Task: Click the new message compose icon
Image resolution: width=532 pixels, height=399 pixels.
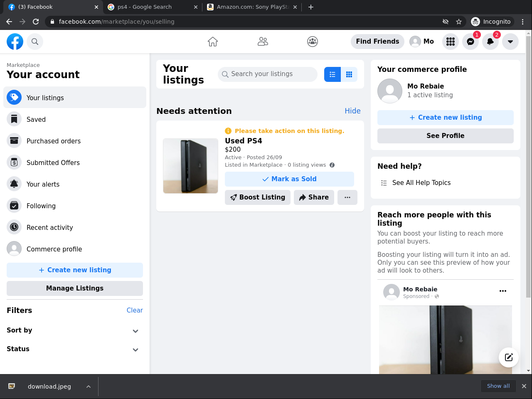Action: [509, 357]
